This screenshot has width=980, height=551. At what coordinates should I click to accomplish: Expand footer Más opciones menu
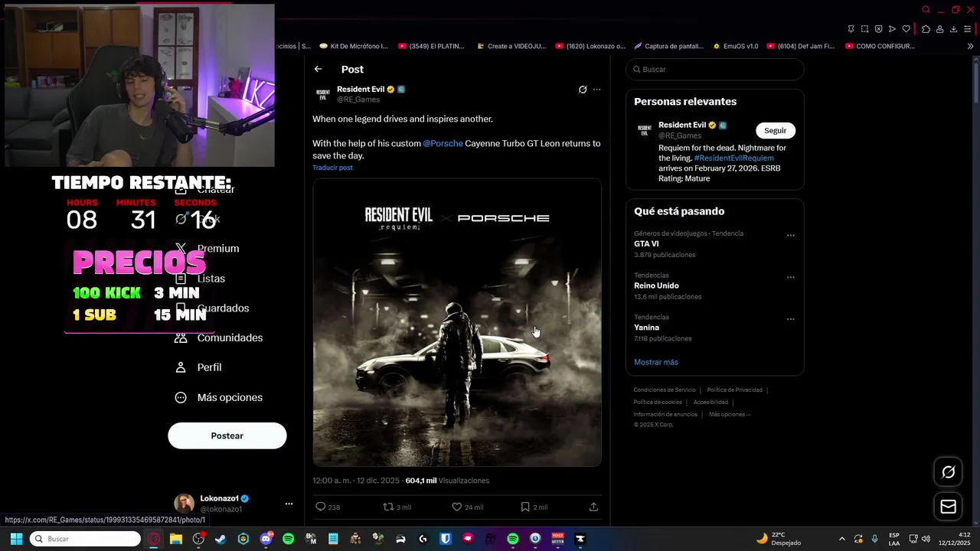730,415
